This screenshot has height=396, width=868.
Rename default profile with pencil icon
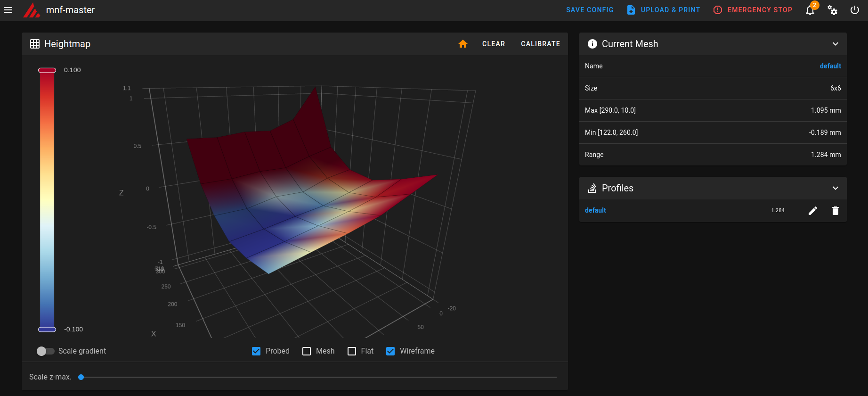pyautogui.click(x=813, y=211)
